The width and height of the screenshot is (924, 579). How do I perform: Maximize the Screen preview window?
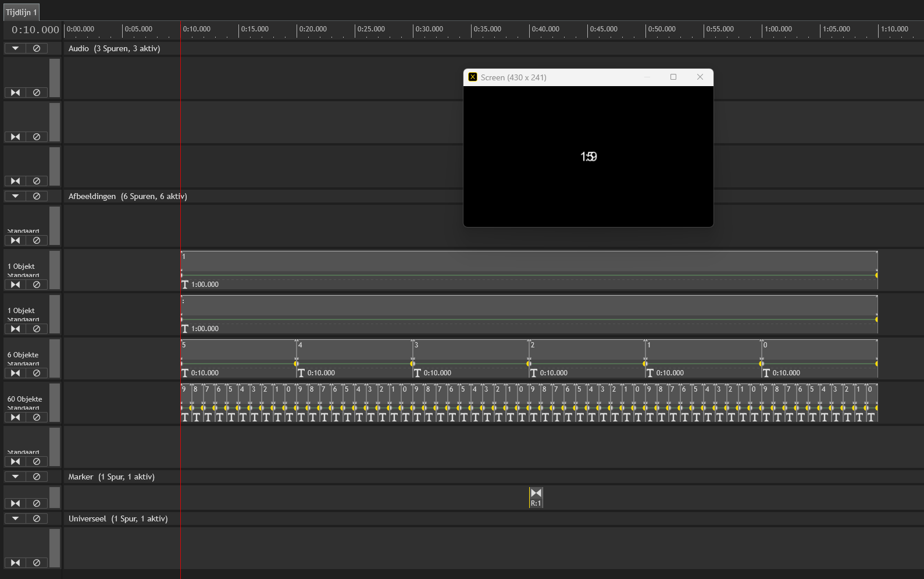tap(673, 77)
